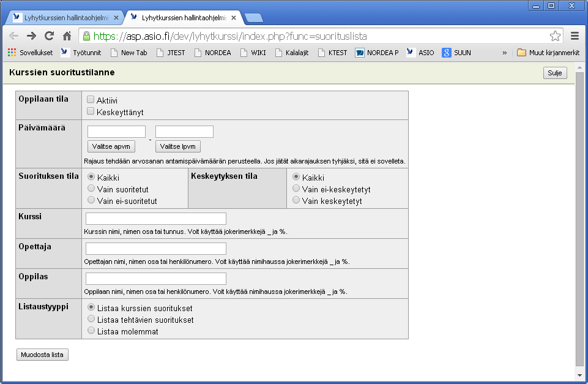
Task: Choose the Vain keskeytetyt option
Action: coord(296,200)
